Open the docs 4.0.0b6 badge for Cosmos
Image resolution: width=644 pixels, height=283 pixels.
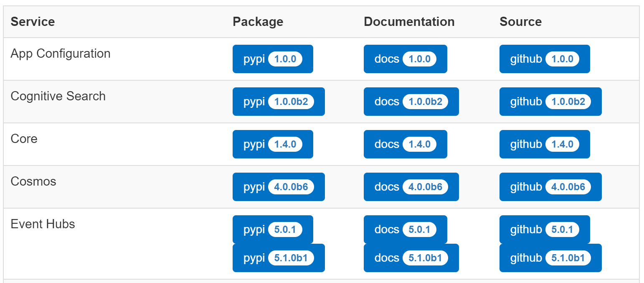(411, 187)
